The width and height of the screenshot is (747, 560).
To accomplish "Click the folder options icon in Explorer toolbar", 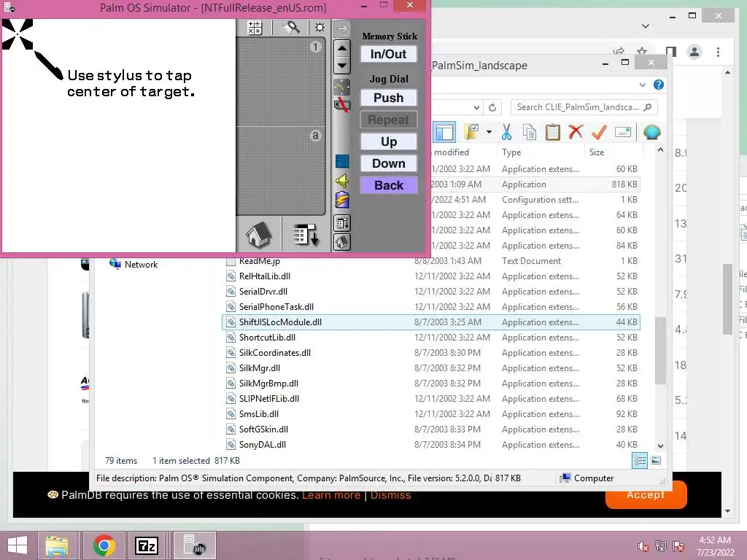I will pyautogui.click(x=471, y=132).
